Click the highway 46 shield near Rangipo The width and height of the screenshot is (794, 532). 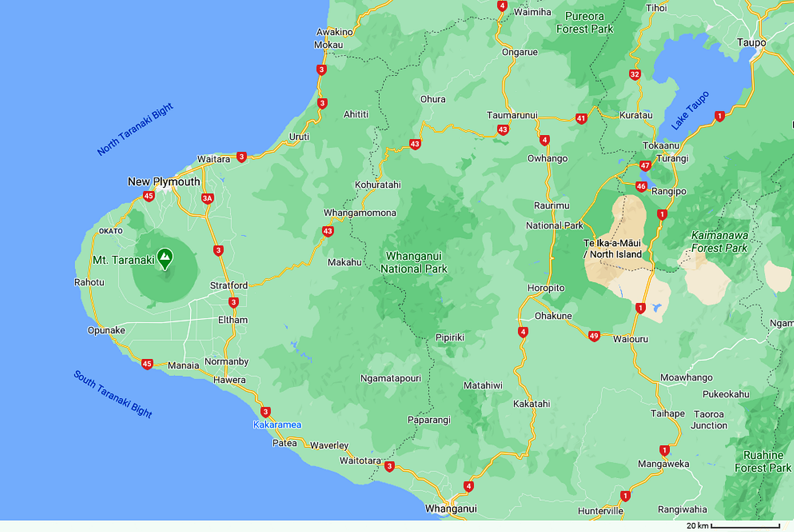641,186
